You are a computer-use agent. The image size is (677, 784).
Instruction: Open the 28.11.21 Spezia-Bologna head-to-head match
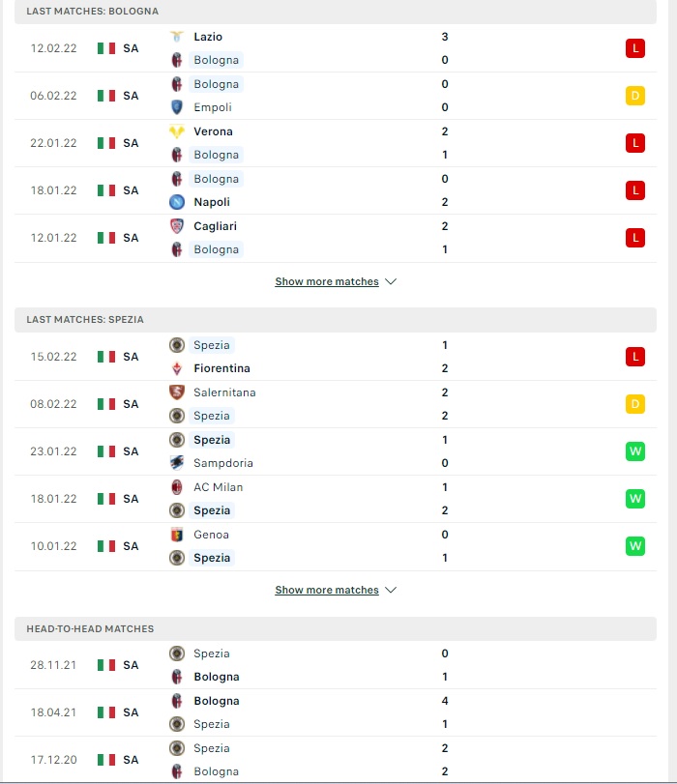(x=336, y=665)
